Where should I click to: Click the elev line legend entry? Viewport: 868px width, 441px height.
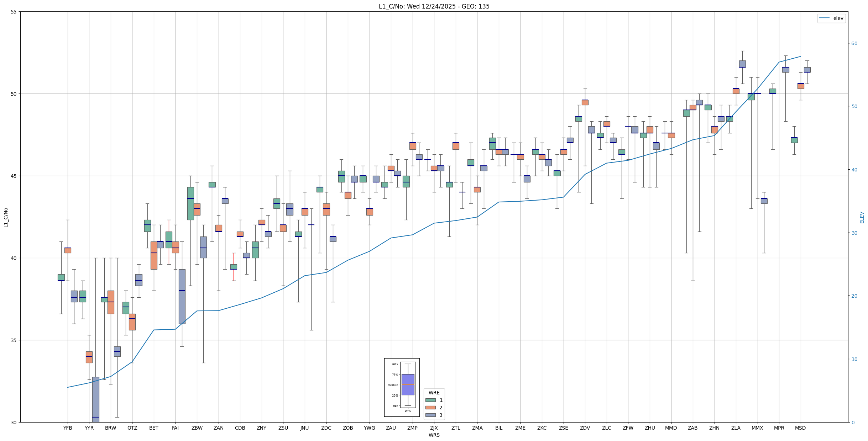point(831,18)
